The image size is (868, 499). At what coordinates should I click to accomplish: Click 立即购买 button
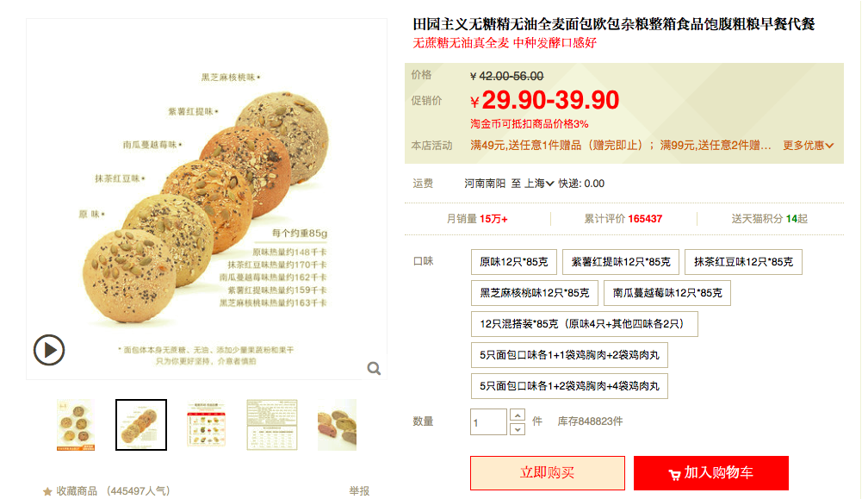tap(548, 473)
